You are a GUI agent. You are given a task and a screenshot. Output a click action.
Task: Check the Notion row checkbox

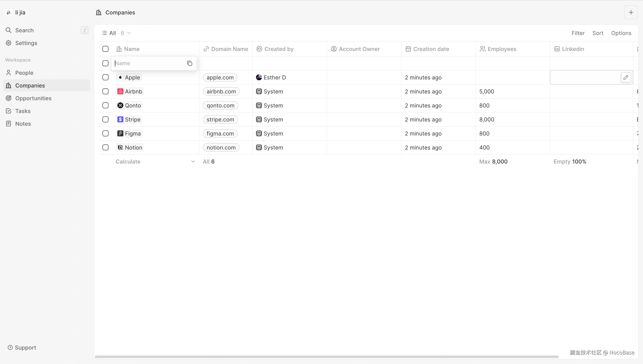pyautogui.click(x=106, y=148)
